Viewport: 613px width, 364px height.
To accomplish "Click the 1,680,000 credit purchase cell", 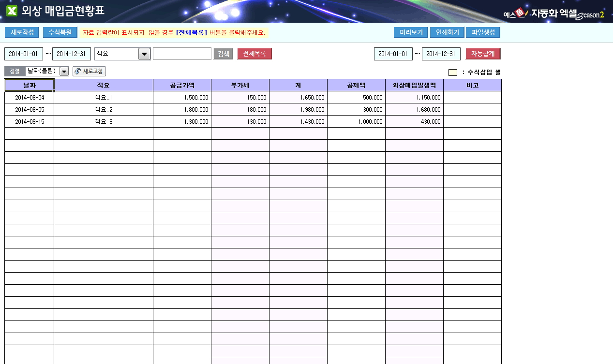I will [415, 109].
